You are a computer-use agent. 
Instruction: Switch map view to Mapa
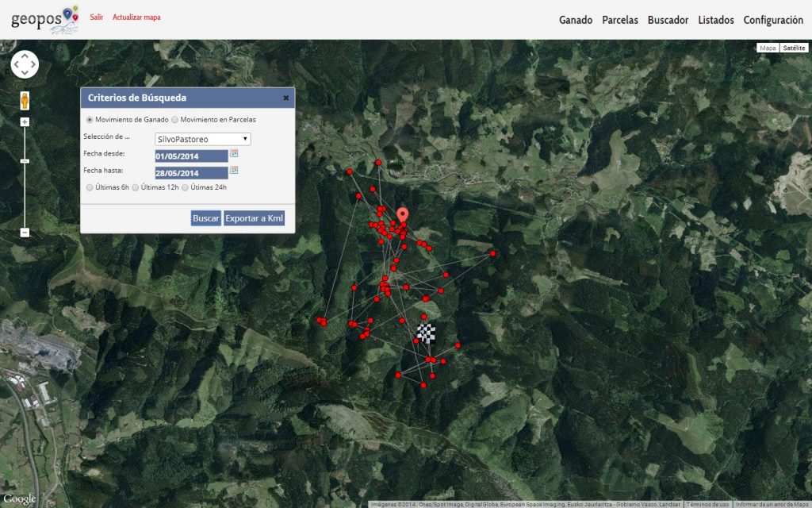click(x=766, y=48)
